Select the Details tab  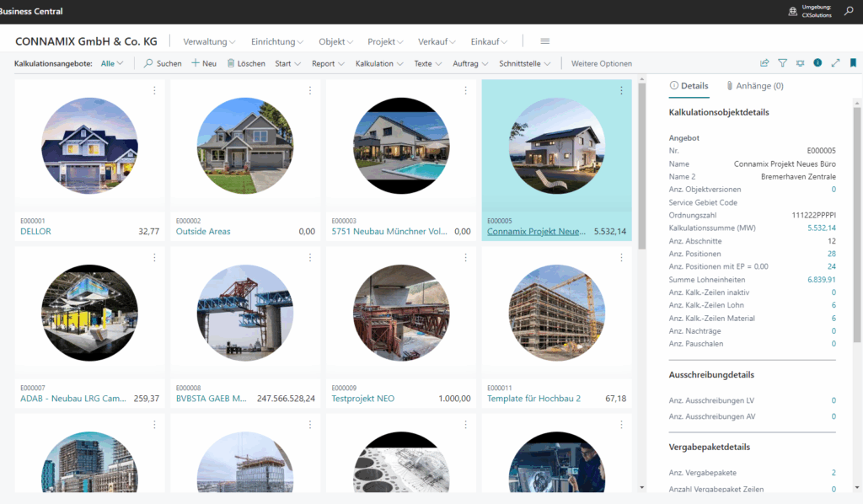(x=688, y=86)
